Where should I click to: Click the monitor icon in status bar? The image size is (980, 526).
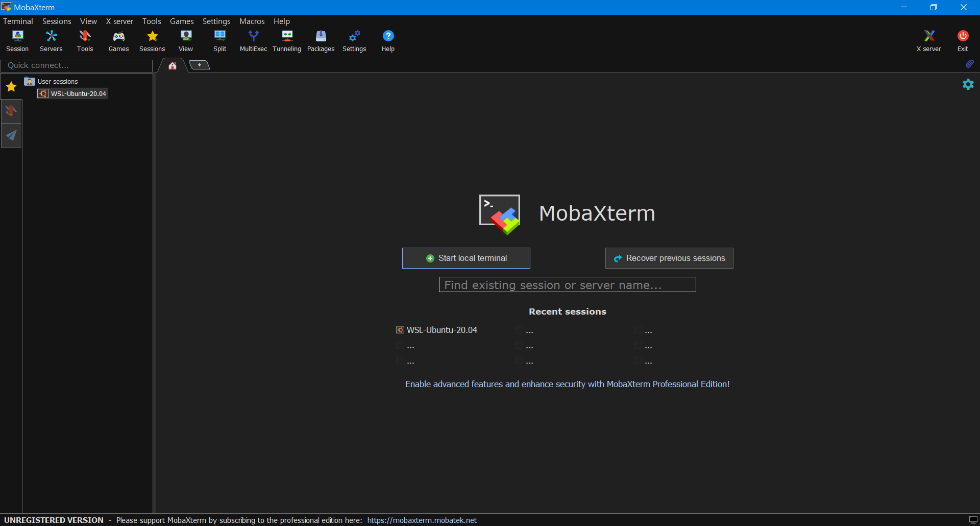[973, 520]
